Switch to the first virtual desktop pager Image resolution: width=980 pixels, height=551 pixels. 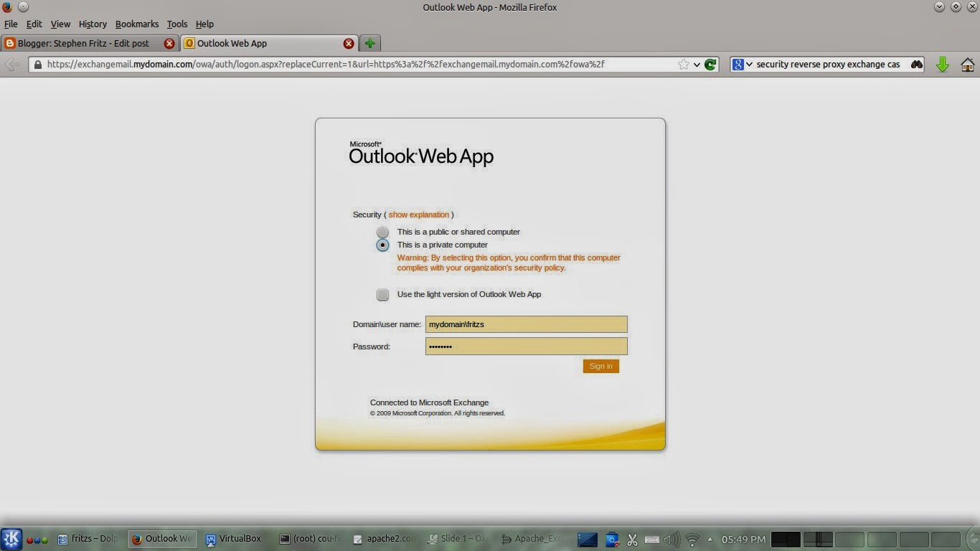(785, 539)
